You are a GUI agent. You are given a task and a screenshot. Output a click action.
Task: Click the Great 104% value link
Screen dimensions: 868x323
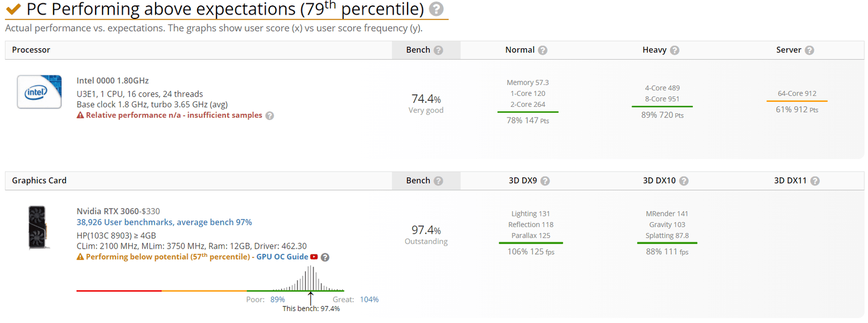tap(369, 300)
